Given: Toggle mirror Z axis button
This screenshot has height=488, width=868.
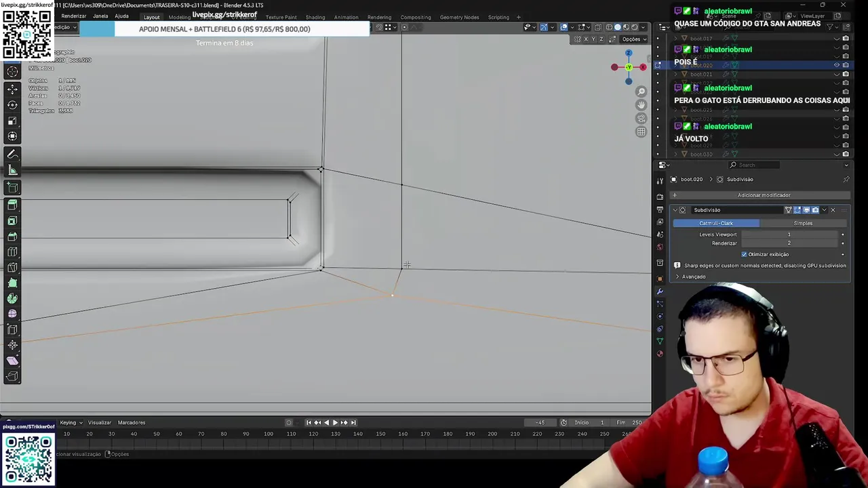Looking at the screenshot, I should (x=601, y=39).
